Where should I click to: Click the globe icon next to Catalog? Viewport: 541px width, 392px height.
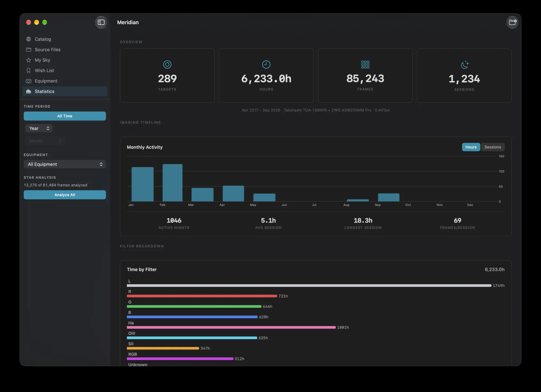[x=28, y=39]
